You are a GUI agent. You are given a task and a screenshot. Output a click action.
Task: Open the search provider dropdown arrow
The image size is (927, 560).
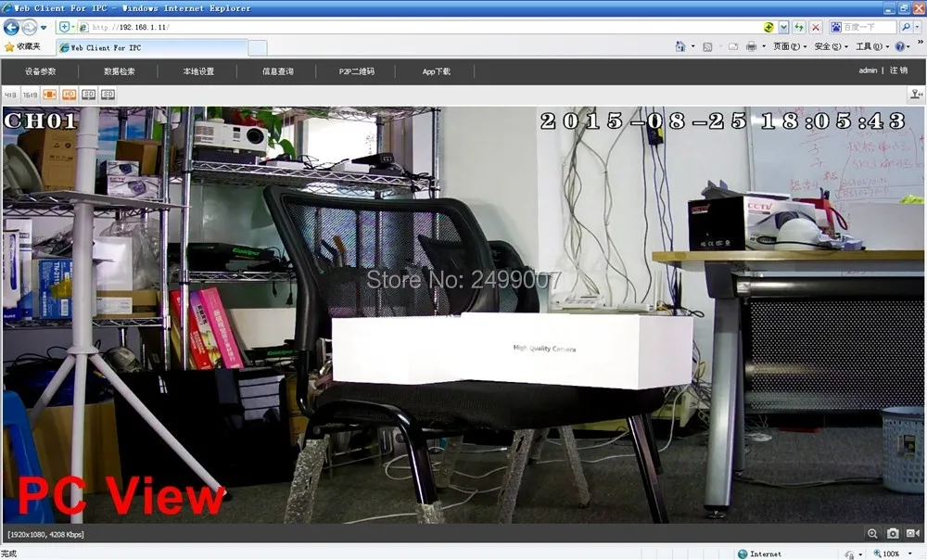[x=917, y=27]
